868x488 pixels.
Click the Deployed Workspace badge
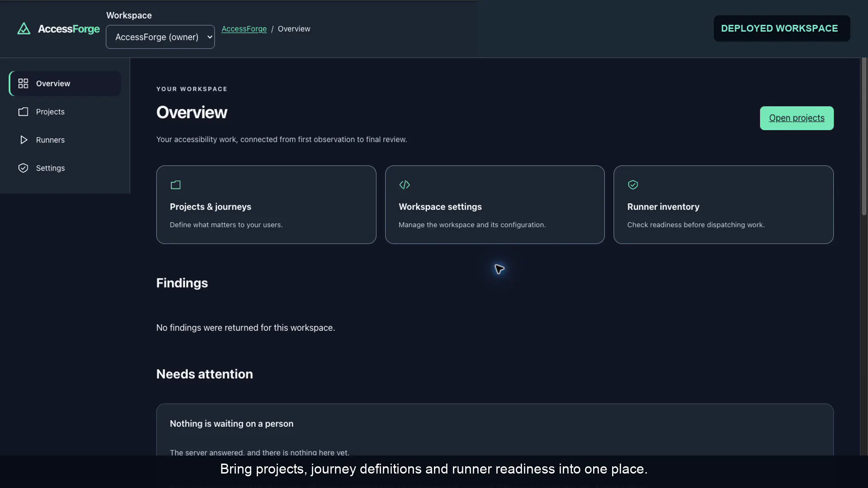pos(782,28)
